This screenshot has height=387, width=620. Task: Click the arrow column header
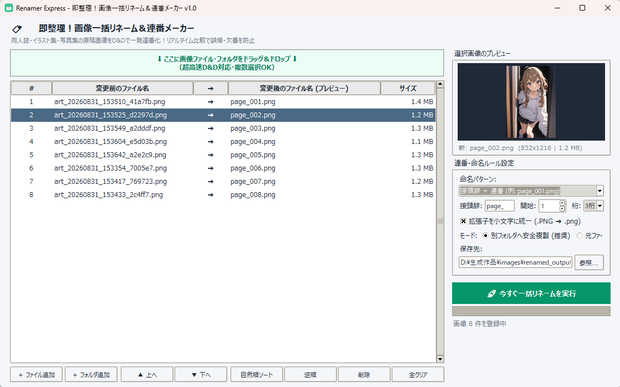[x=210, y=88]
